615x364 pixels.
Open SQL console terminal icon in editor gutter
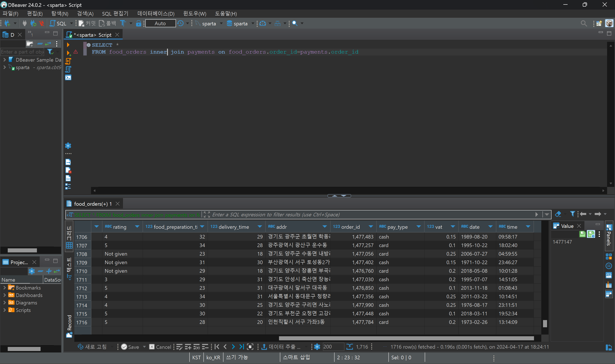tap(68, 78)
